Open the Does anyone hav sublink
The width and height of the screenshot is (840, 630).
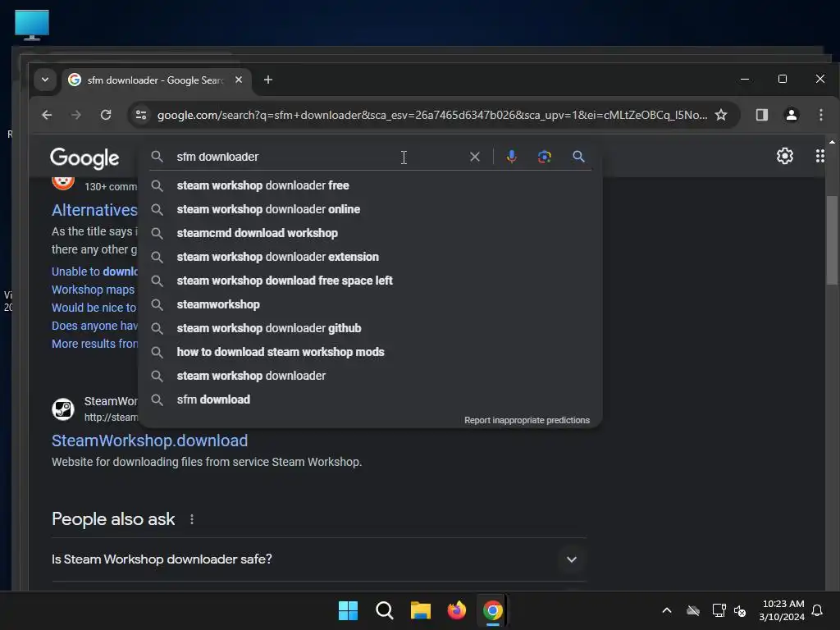(x=94, y=326)
